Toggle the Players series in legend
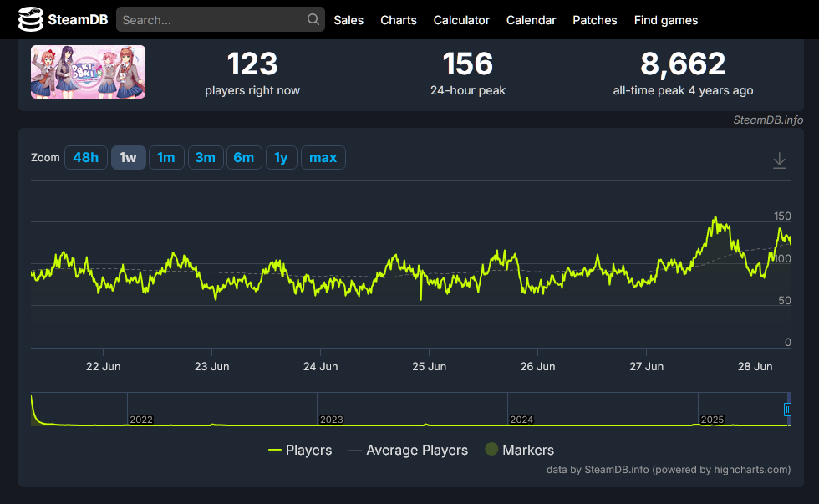Screen dimensions: 819x504 [300, 450]
